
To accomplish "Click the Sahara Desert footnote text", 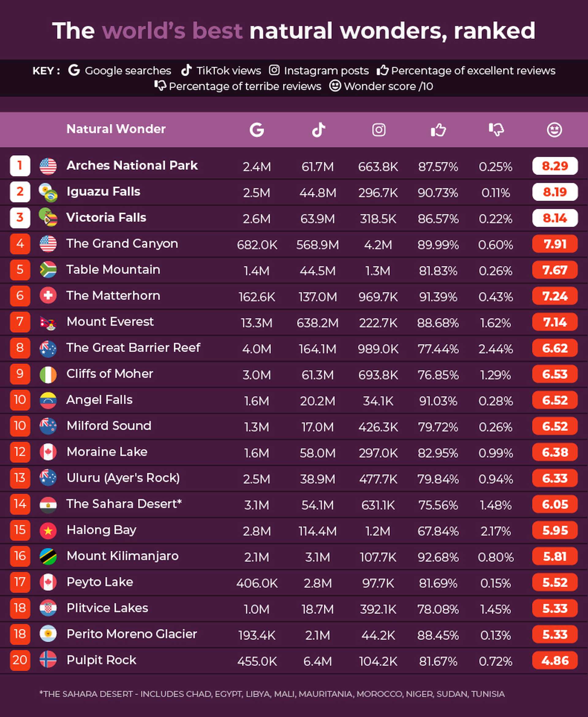I will [x=272, y=694].
